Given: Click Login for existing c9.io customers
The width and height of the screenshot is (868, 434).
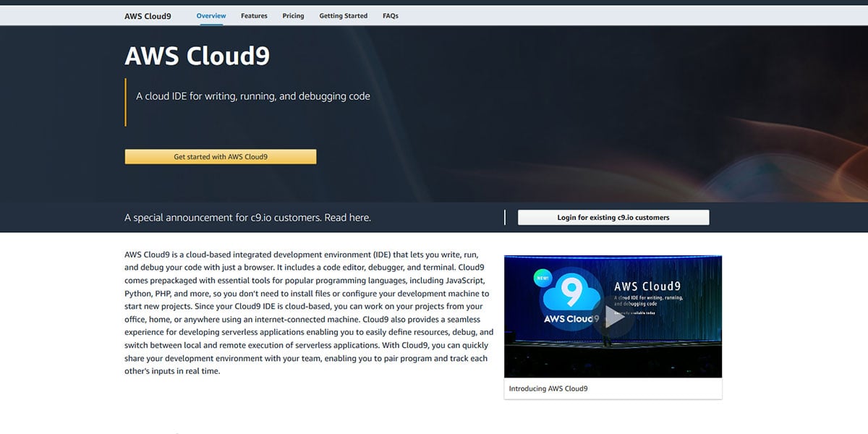Looking at the screenshot, I should 613,218.
